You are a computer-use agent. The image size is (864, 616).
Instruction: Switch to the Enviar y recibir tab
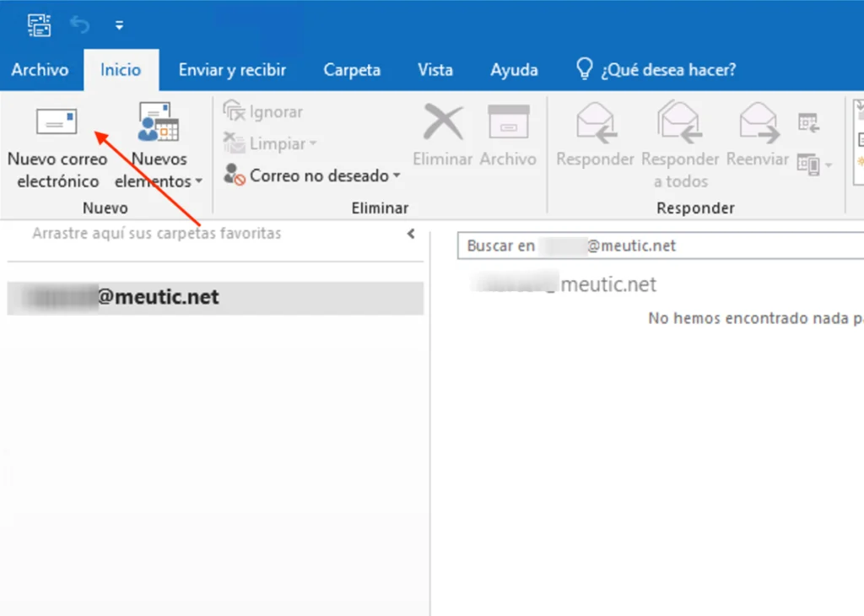tap(232, 70)
